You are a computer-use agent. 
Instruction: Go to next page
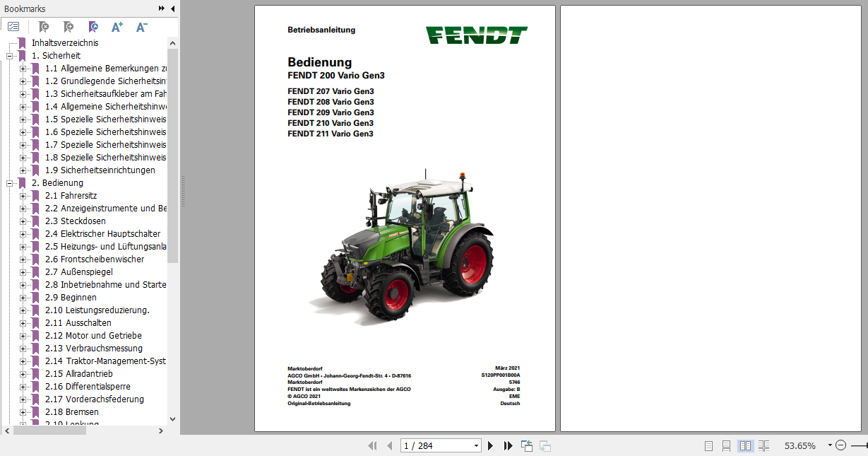coord(491,445)
